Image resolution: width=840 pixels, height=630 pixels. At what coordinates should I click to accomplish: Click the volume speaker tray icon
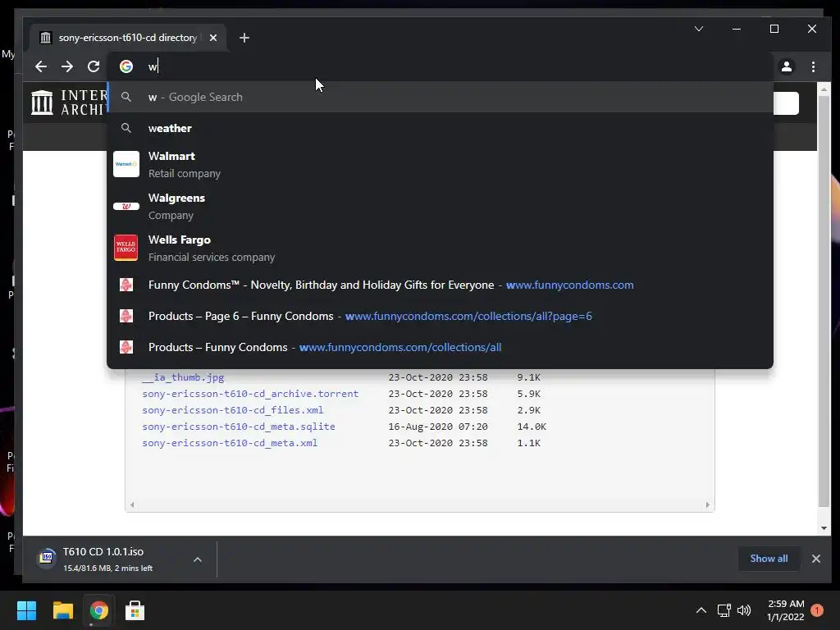coord(744,610)
